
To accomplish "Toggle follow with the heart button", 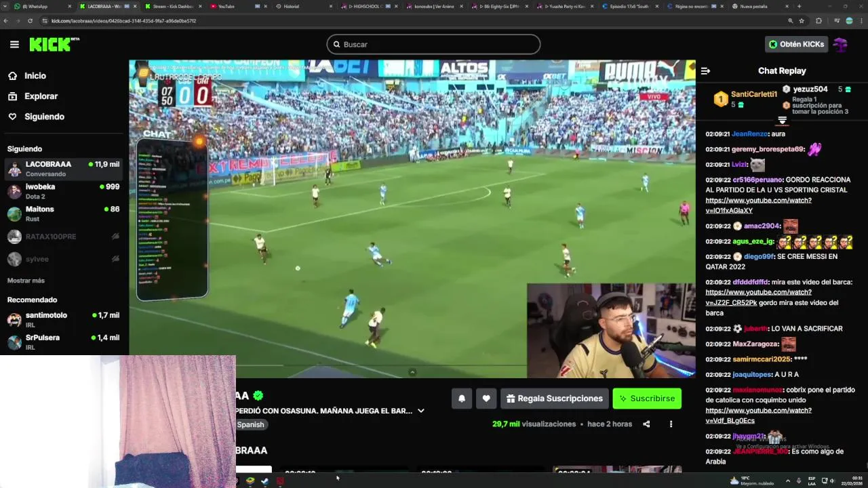I will point(486,399).
